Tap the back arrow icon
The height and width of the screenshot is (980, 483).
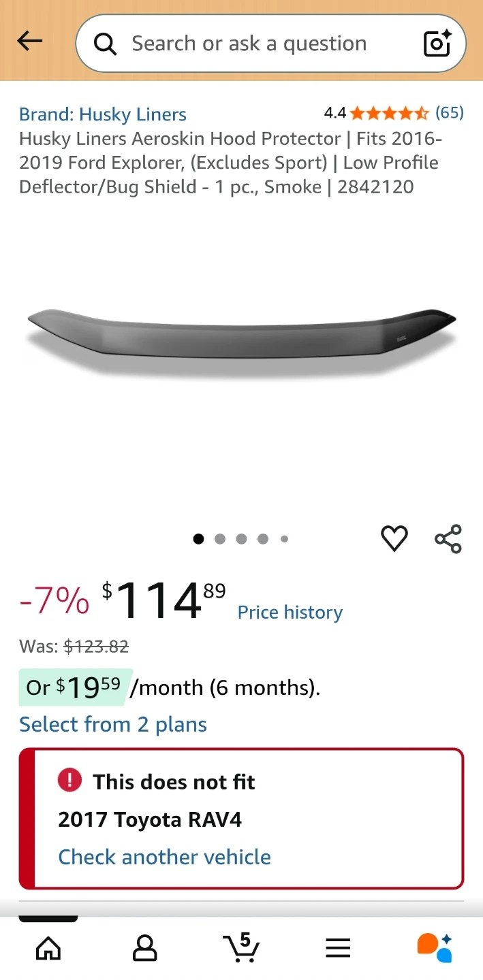tap(29, 42)
